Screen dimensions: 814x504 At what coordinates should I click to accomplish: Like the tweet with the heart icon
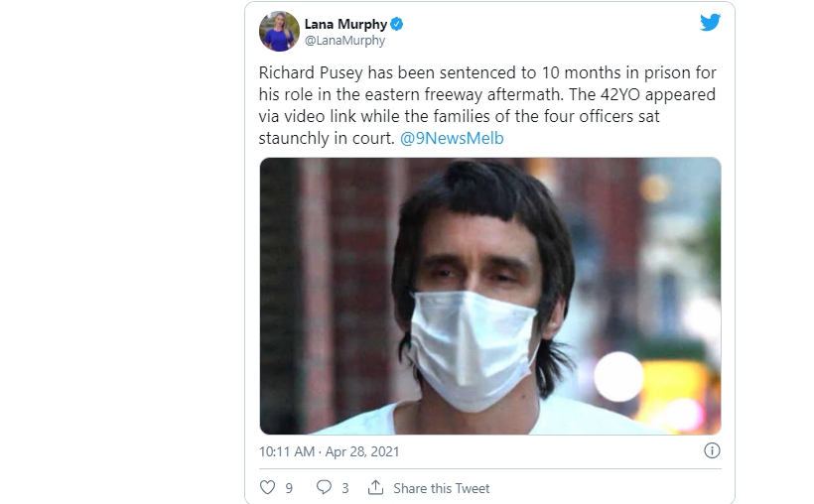[x=267, y=487]
